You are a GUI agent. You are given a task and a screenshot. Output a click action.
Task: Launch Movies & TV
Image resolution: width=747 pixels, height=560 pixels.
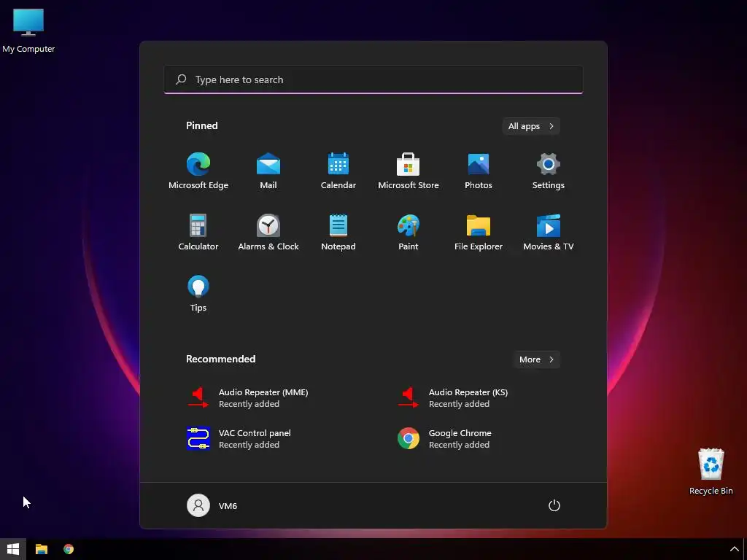(549, 233)
